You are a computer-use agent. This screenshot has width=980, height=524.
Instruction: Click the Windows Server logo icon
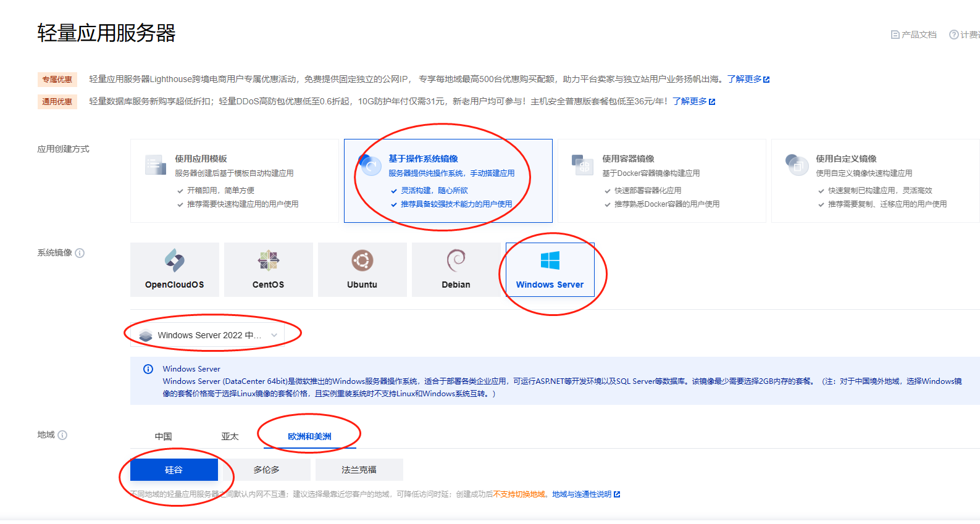point(550,261)
